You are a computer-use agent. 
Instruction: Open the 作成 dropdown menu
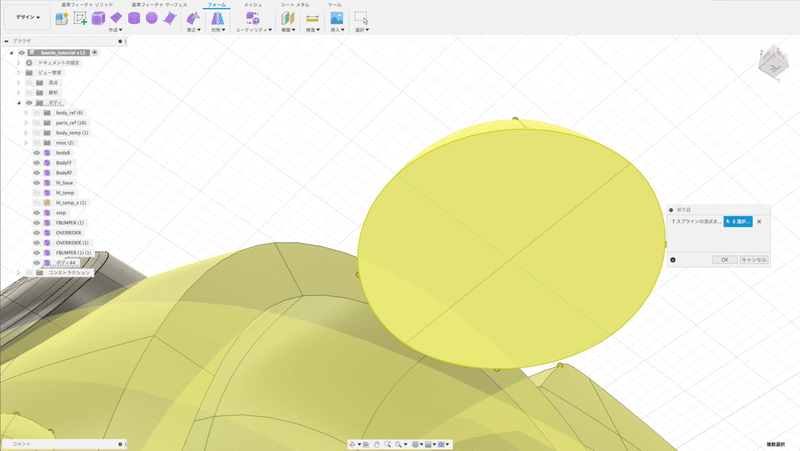(115, 30)
